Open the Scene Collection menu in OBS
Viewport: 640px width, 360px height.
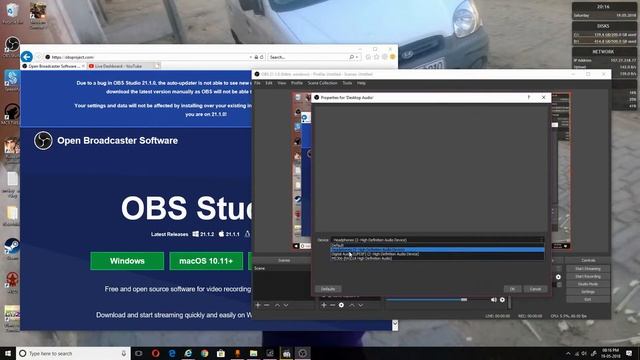[322, 83]
